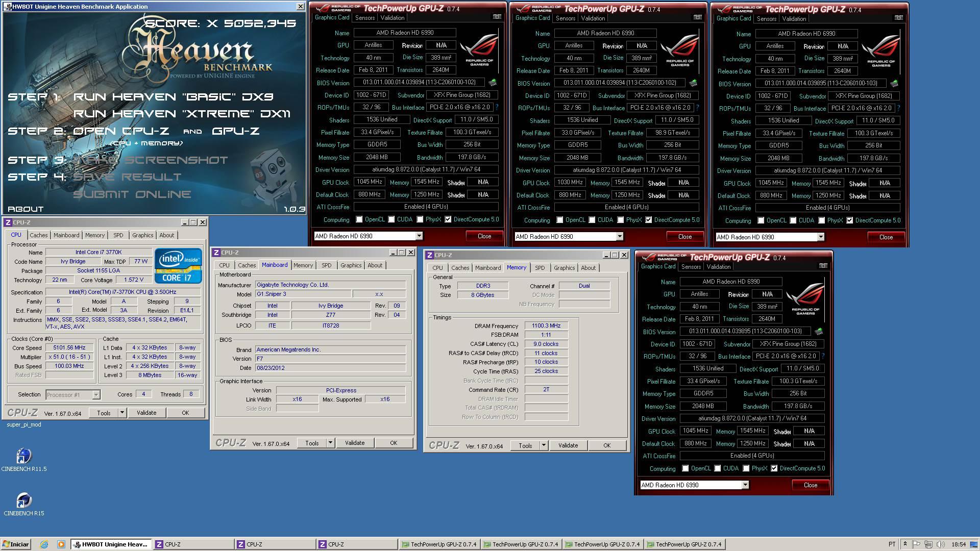Image resolution: width=980 pixels, height=551 pixels.
Task: Click media player quick launch icon
Action: [61, 544]
